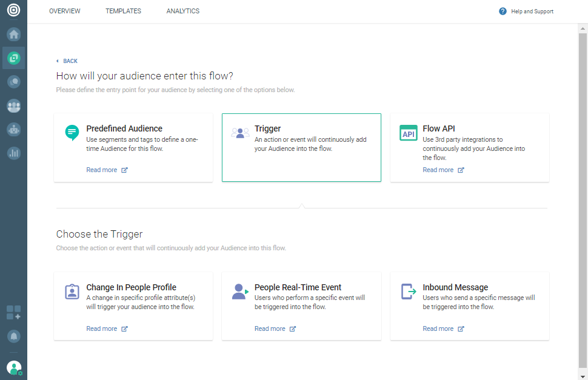Select the Predefined Audience card
This screenshot has height=380, width=588.
click(133, 147)
